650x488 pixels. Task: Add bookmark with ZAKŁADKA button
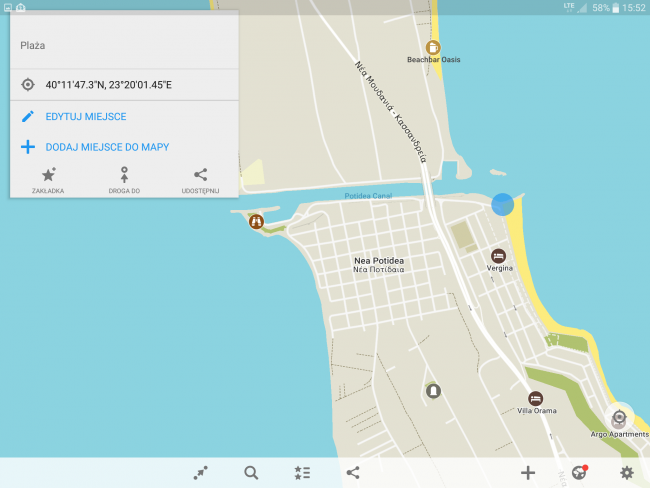tap(48, 180)
